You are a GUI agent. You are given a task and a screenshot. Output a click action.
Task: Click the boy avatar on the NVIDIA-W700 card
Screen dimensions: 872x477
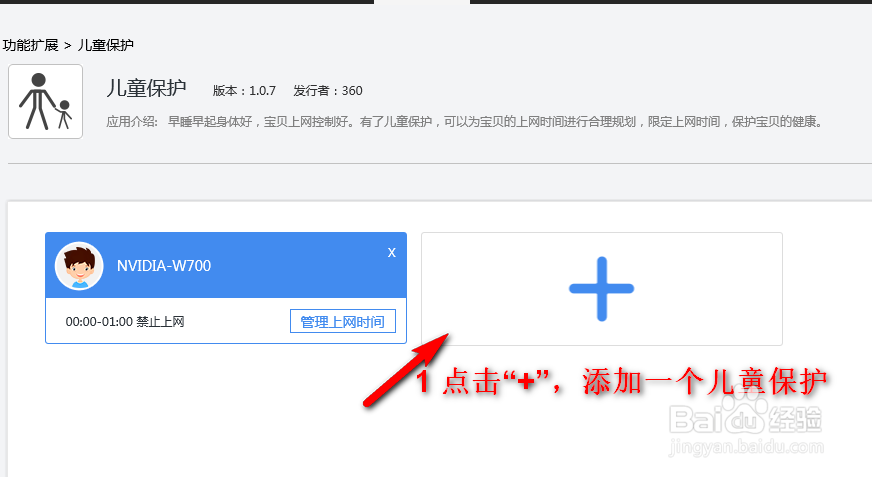(79, 265)
